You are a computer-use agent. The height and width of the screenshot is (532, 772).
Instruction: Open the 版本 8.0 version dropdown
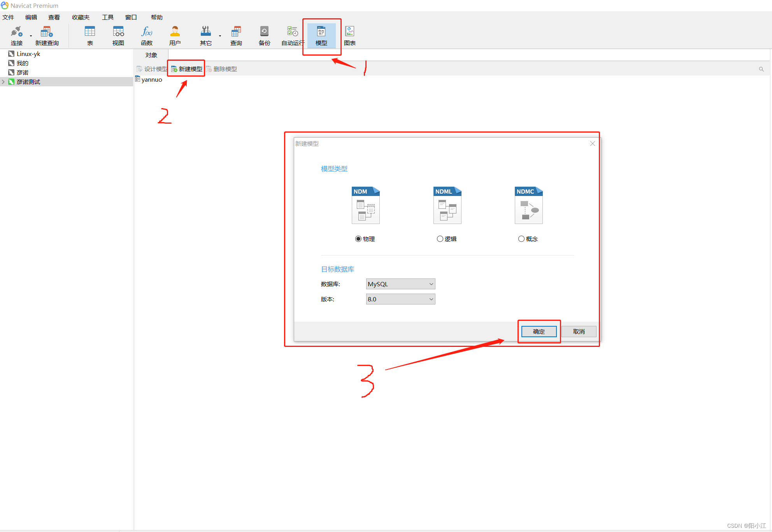tap(400, 299)
